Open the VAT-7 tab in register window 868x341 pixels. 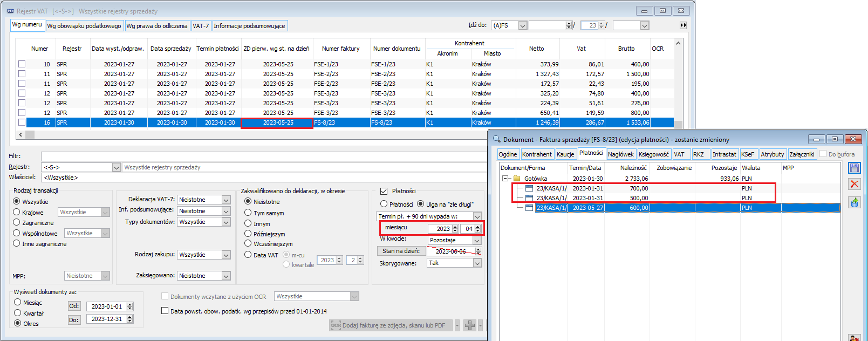pos(201,26)
